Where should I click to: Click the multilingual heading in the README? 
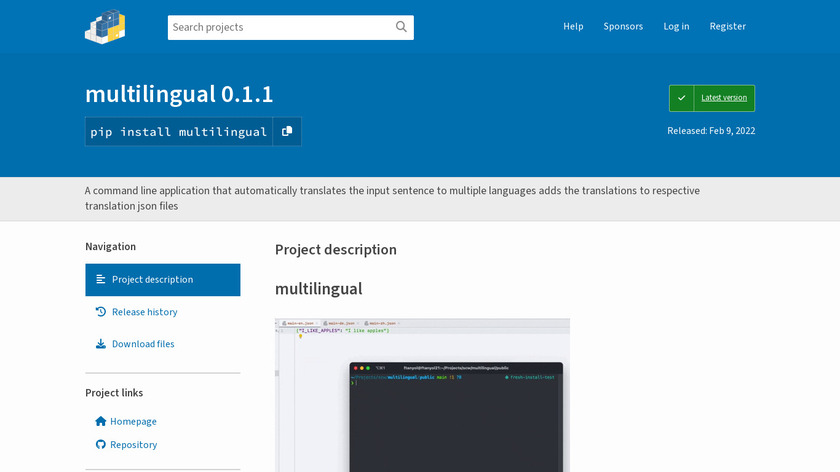pos(319,289)
